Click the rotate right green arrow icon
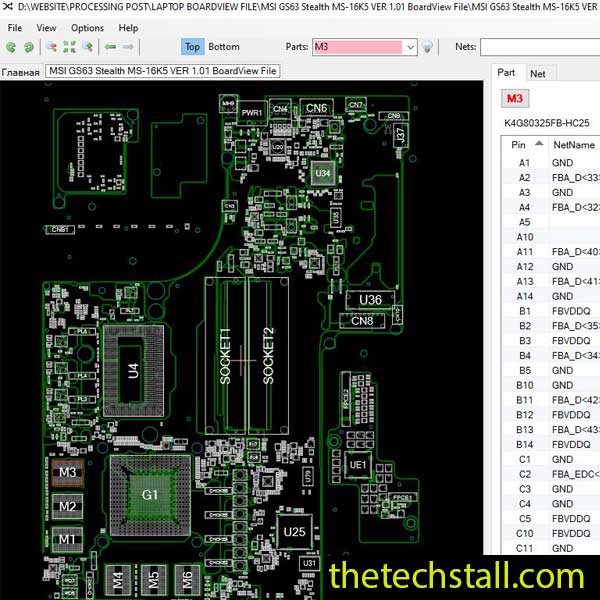Image resolution: width=600 pixels, height=600 pixels. click(x=27, y=47)
